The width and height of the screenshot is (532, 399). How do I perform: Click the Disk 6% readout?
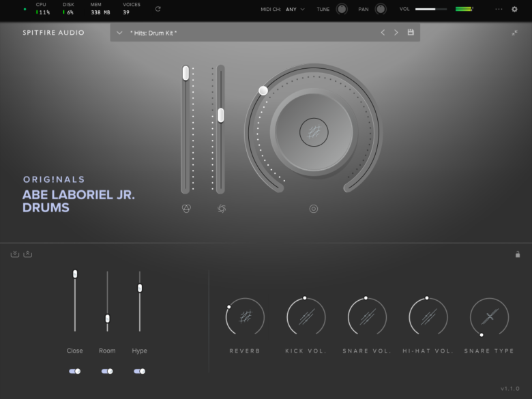point(68,9)
